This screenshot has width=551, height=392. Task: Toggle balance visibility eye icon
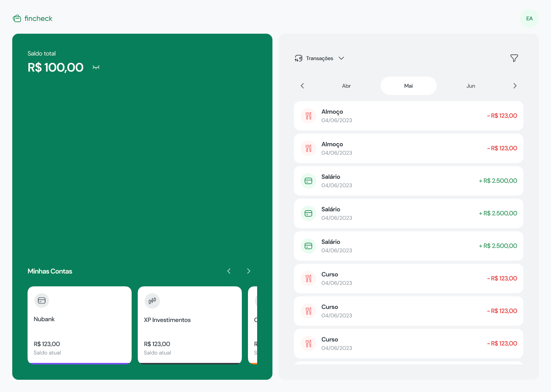[x=96, y=67]
